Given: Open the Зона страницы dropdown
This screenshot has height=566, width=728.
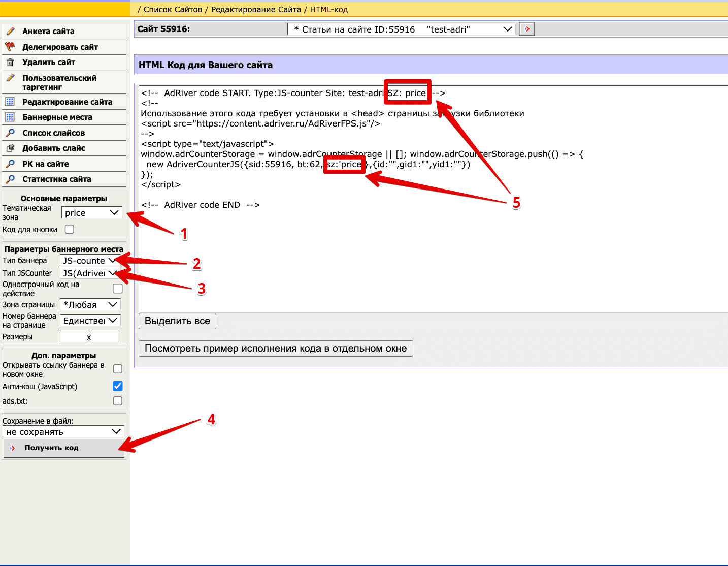Looking at the screenshot, I should click(90, 305).
